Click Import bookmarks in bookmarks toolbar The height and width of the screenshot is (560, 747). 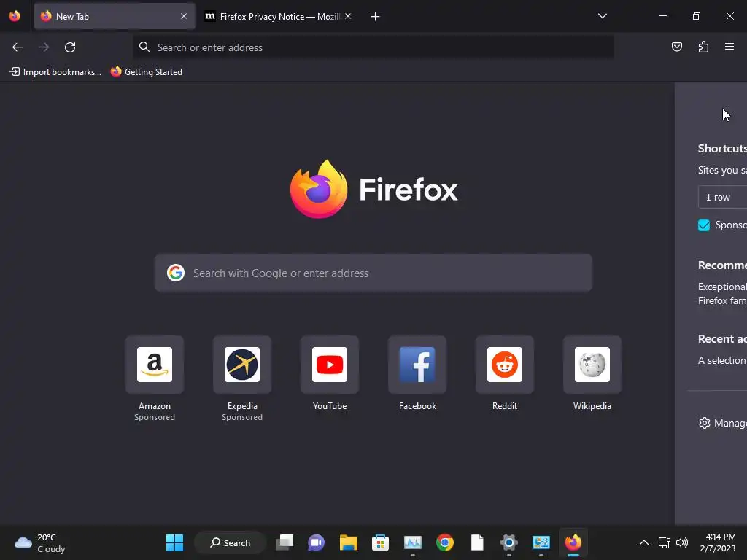(x=55, y=72)
